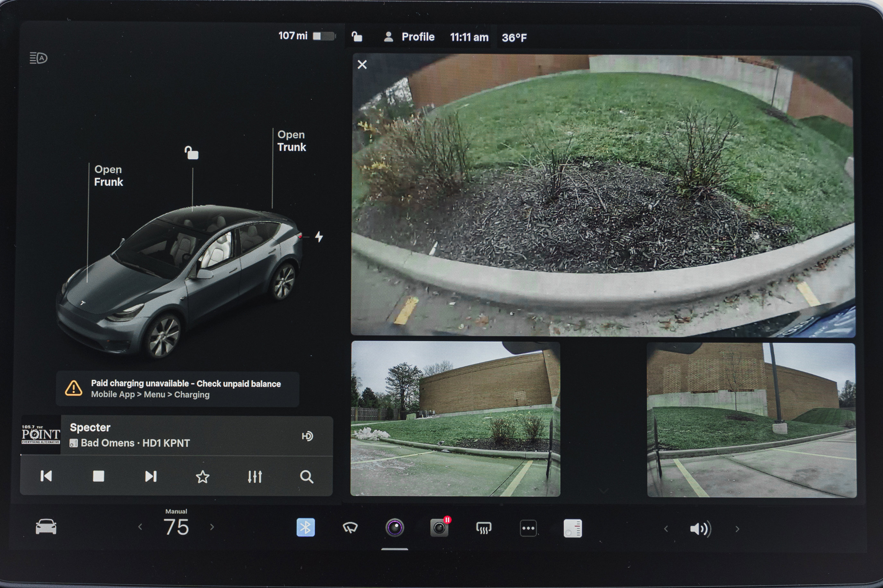Open audio equalizer settings icon
This screenshot has height=588, width=883.
(255, 476)
